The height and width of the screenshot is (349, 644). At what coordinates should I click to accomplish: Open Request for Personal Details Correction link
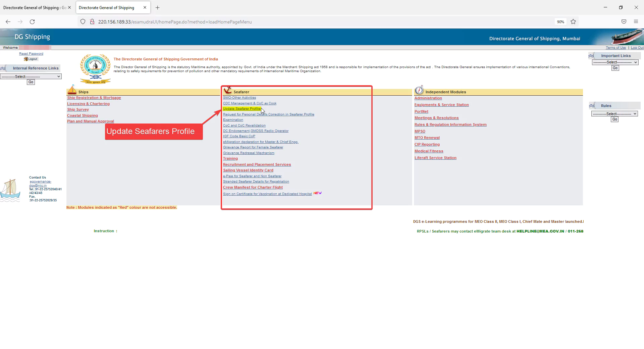(269, 114)
